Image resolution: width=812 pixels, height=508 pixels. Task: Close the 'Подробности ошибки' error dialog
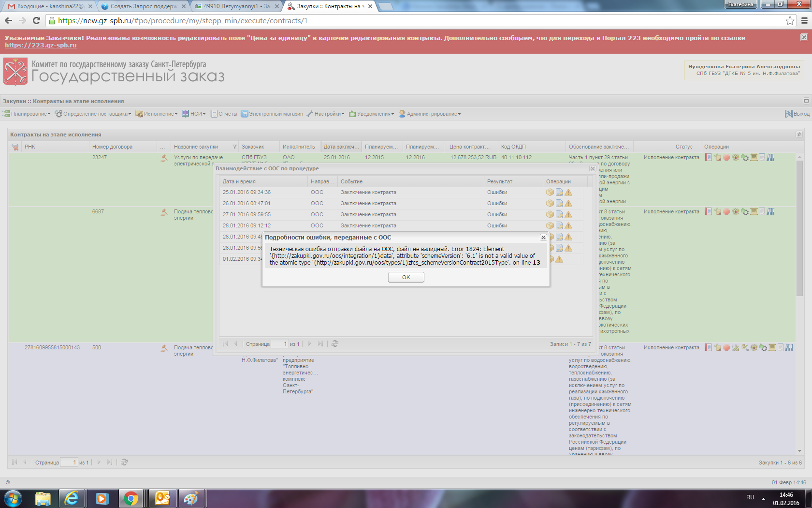tap(543, 237)
